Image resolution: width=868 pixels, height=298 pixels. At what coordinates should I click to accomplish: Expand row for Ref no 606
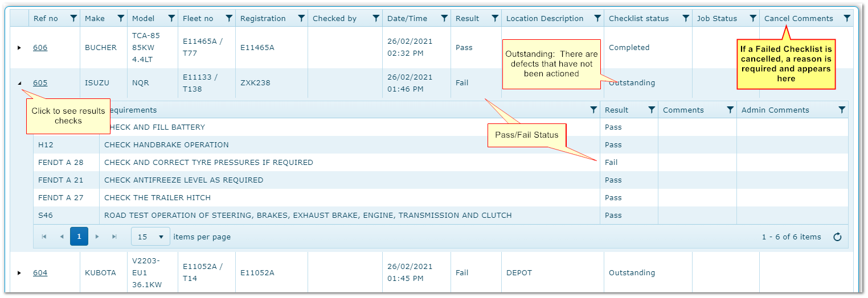coord(19,48)
